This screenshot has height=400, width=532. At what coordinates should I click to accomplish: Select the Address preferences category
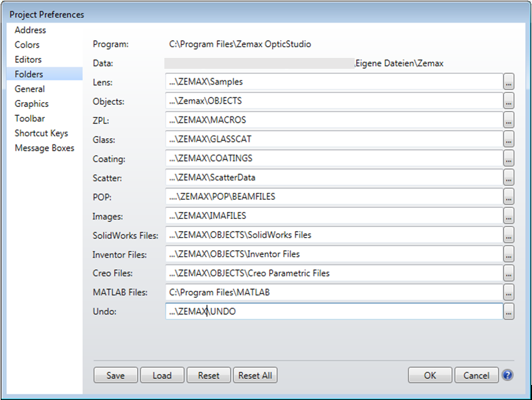[x=31, y=30]
